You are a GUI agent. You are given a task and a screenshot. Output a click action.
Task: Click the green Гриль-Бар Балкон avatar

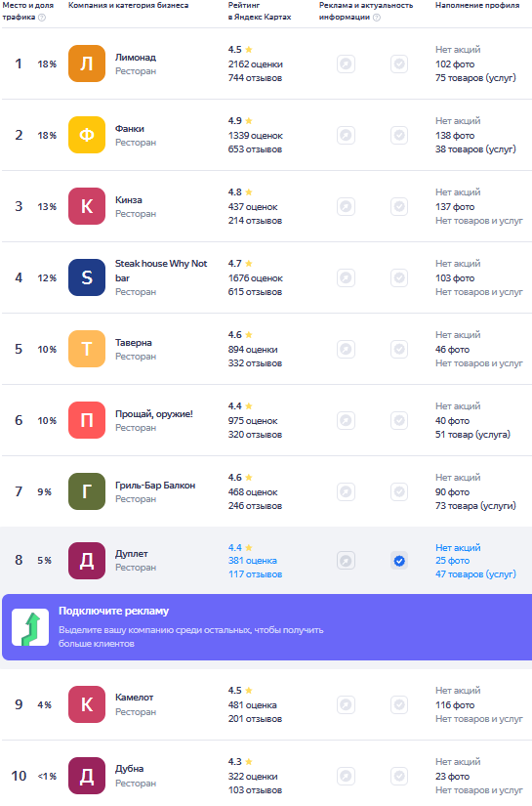[87, 491]
